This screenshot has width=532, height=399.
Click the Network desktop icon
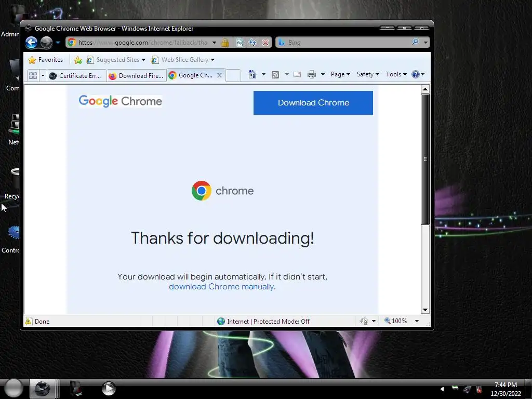[14, 129]
